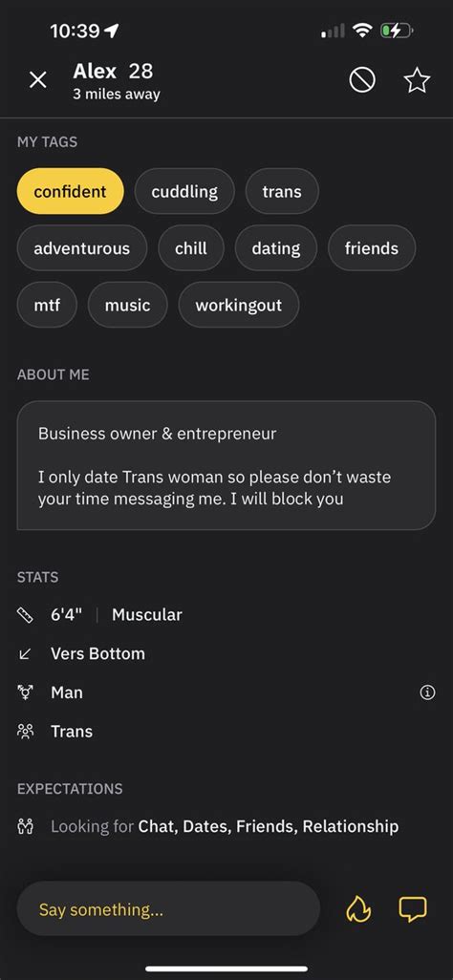The width and height of the screenshot is (453, 980).
Task: Tap the tribes group icon beside Trans
Action: coord(25,732)
